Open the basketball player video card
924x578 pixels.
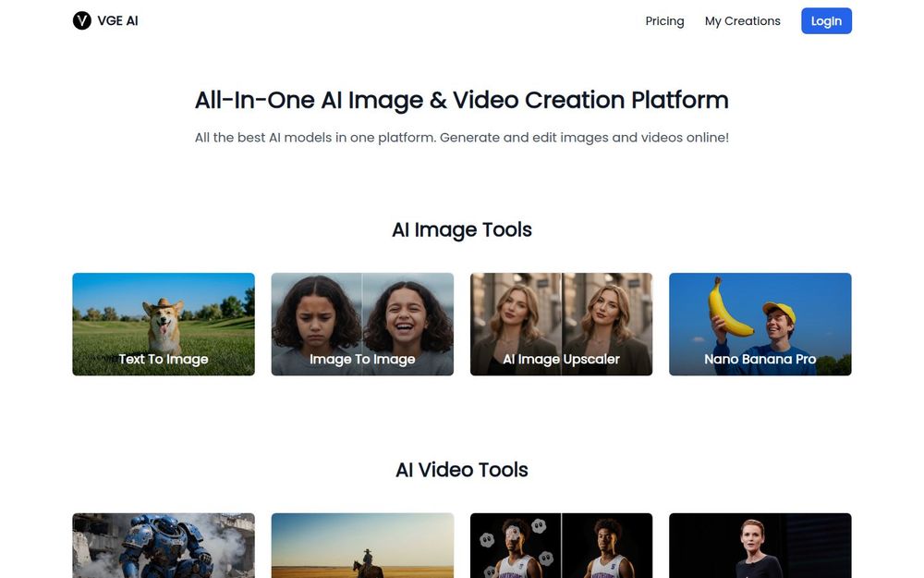pyautogui.click(x=562, y=546)
